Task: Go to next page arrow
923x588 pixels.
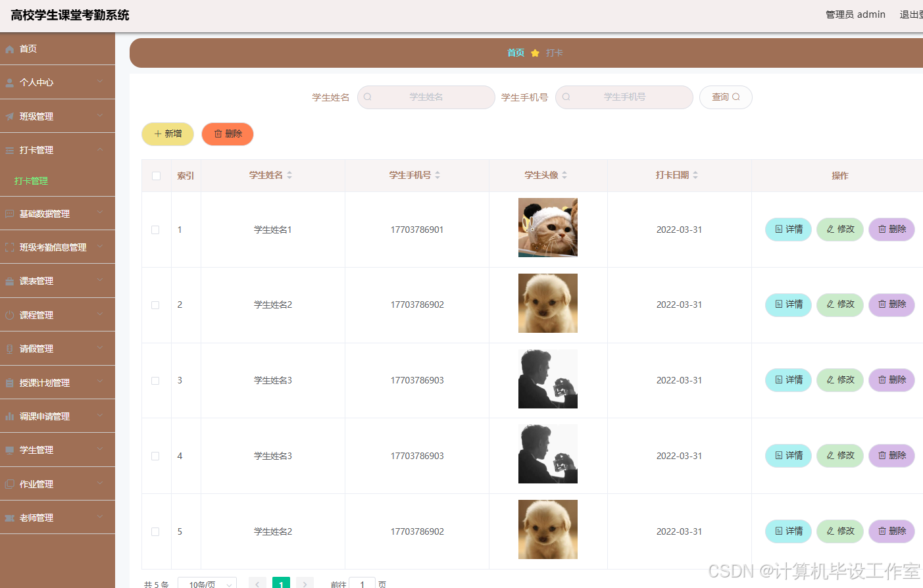Action: coord(305,584)
